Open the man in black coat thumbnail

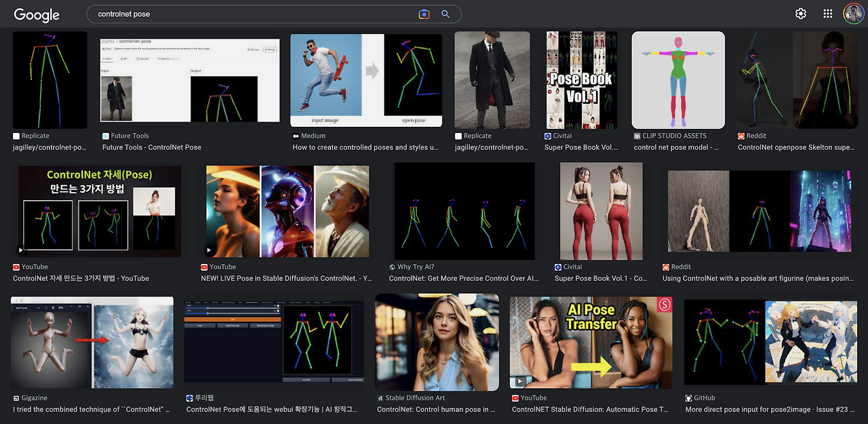coord(492,80)
